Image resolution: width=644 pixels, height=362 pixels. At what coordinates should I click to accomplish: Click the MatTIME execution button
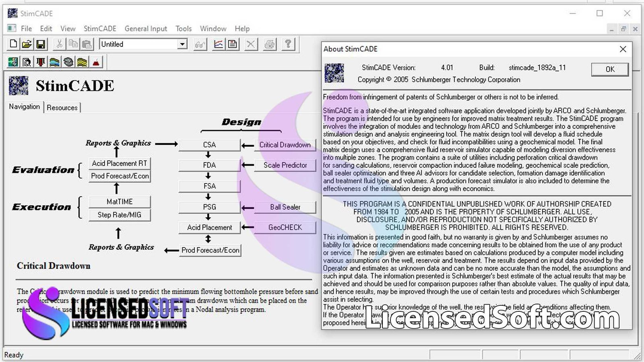120,202
